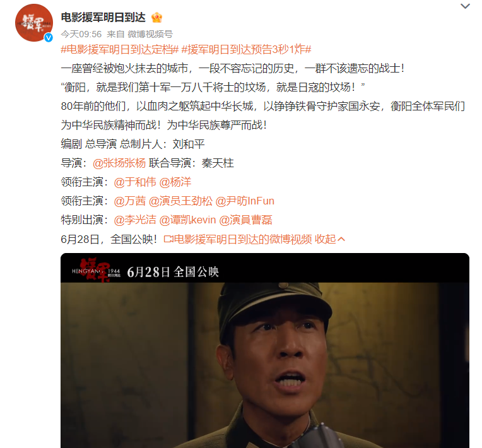Click the account name 电影援军明日到达
Image resolution: width=482 pixels, height=448 pixels.
click(103, 17)
